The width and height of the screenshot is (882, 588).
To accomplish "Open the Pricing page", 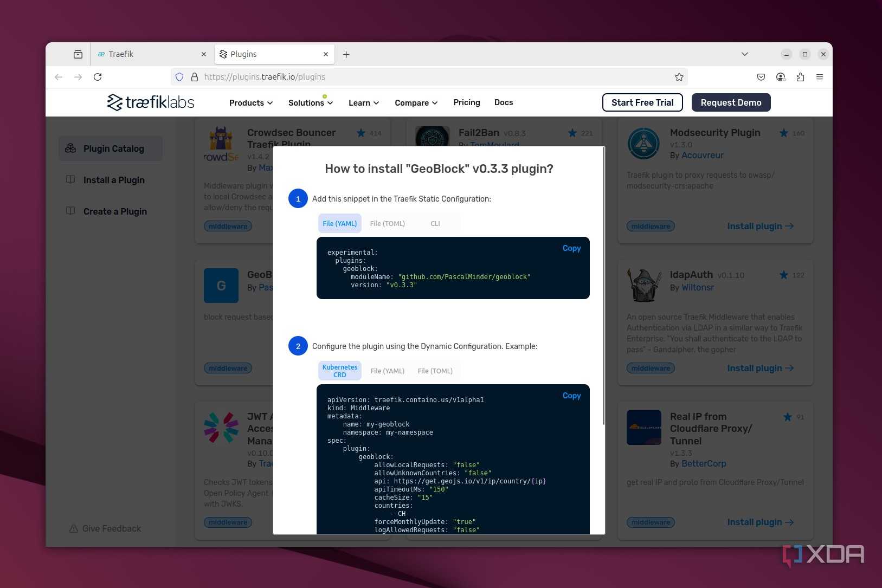I will (x=467, y=102).
